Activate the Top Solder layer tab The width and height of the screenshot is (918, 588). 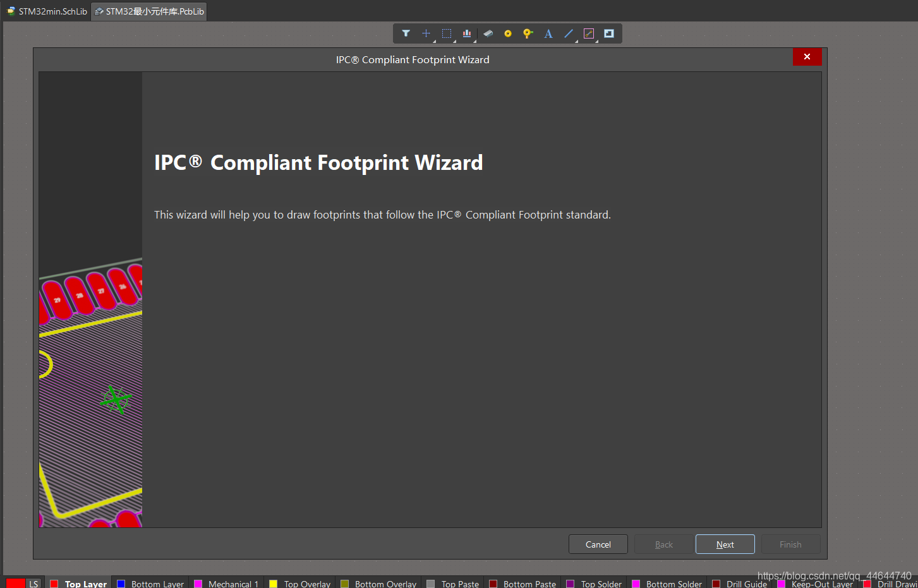pyautogui.click(x=595, y=584)
